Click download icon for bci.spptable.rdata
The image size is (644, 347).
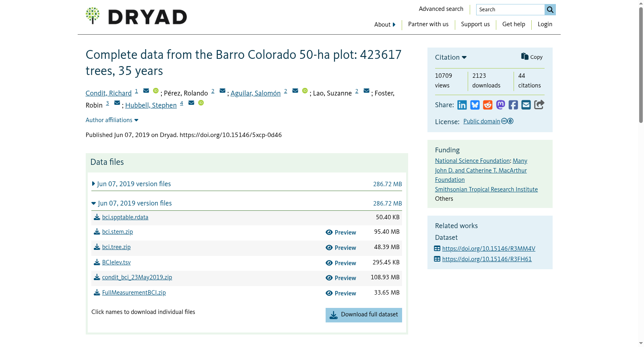[x=97, y=217]
